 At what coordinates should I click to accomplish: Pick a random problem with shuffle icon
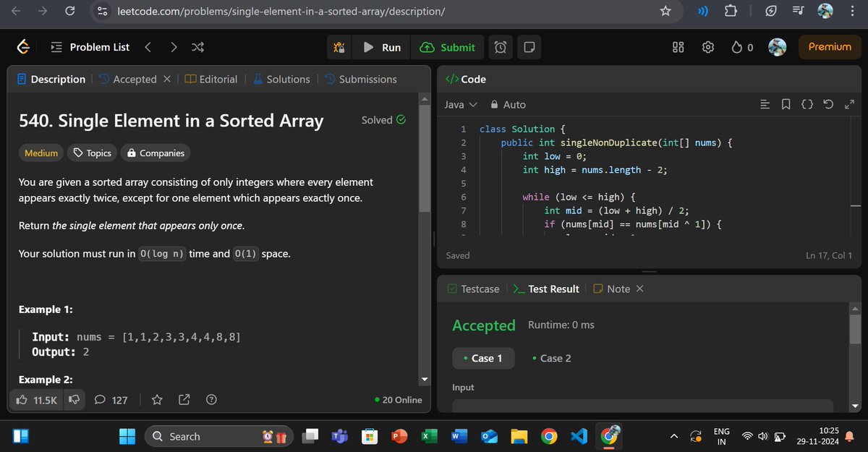coord(197,47)
